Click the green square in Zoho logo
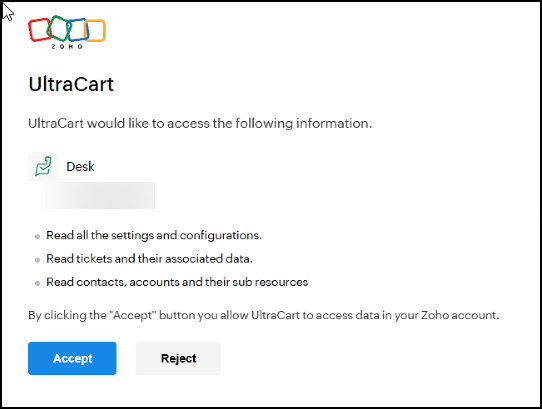Viewport: 542px width, 409px height. coord(58,28)
